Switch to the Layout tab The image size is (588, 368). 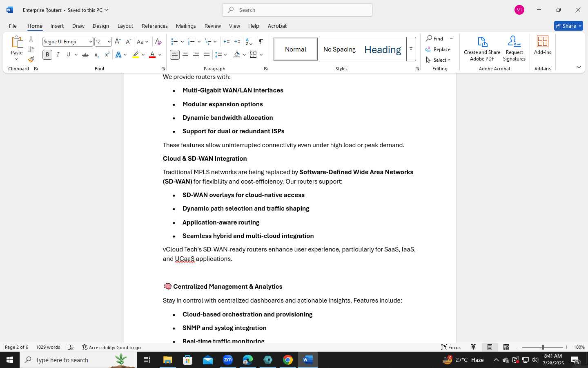point(125,26)
